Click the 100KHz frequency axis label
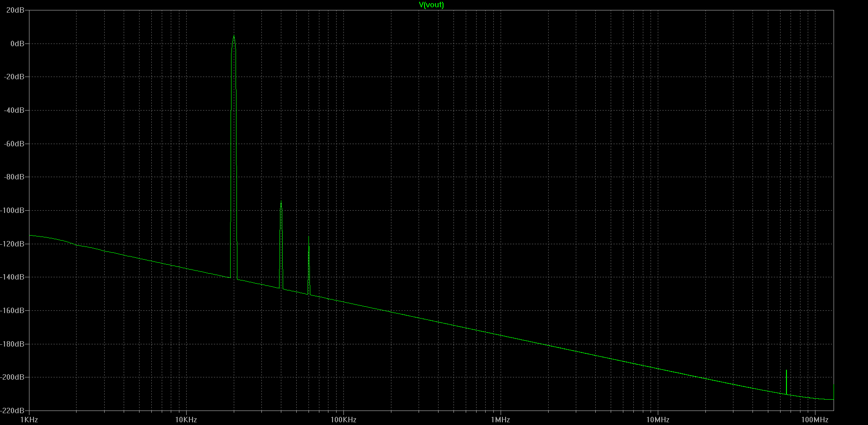 click(x=343, y=420)
